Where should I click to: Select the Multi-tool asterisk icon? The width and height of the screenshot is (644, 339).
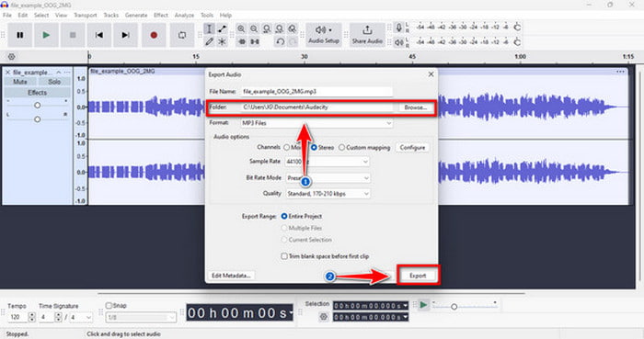click(222, 41)
